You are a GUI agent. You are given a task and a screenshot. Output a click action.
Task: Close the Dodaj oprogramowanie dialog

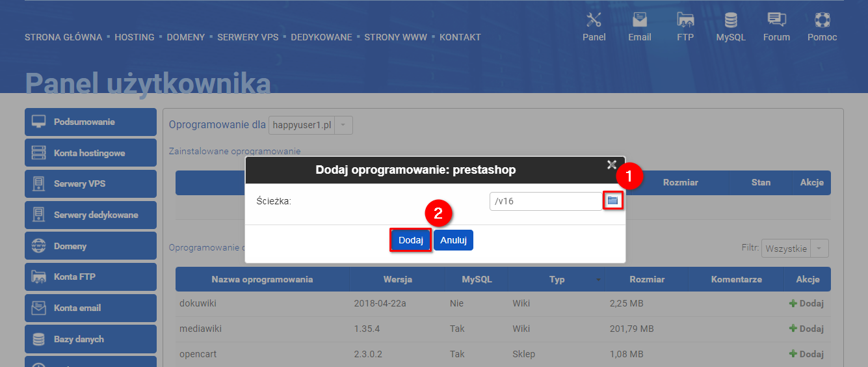611,165
